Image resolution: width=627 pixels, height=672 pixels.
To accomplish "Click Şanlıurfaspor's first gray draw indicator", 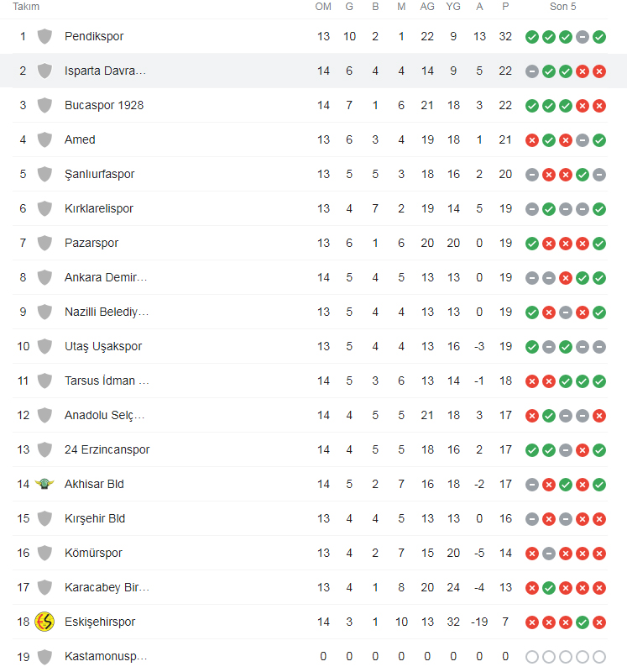I will [532, 175].
